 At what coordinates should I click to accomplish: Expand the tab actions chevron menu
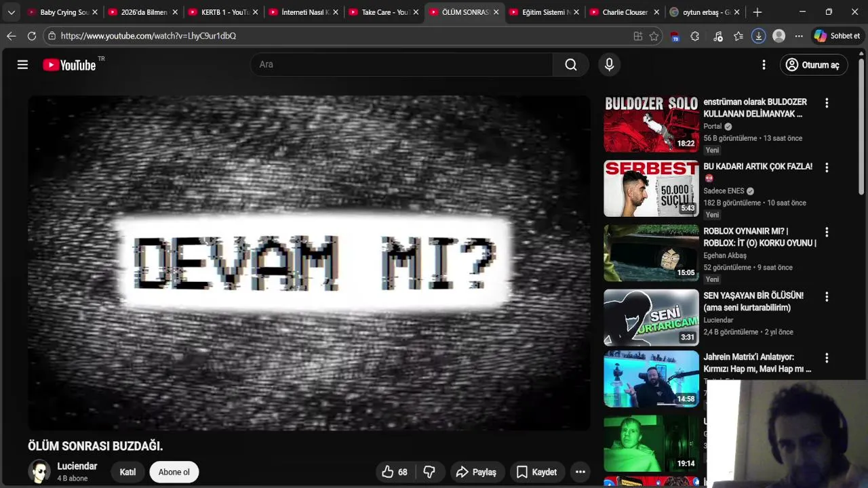(x=12, y=12)
